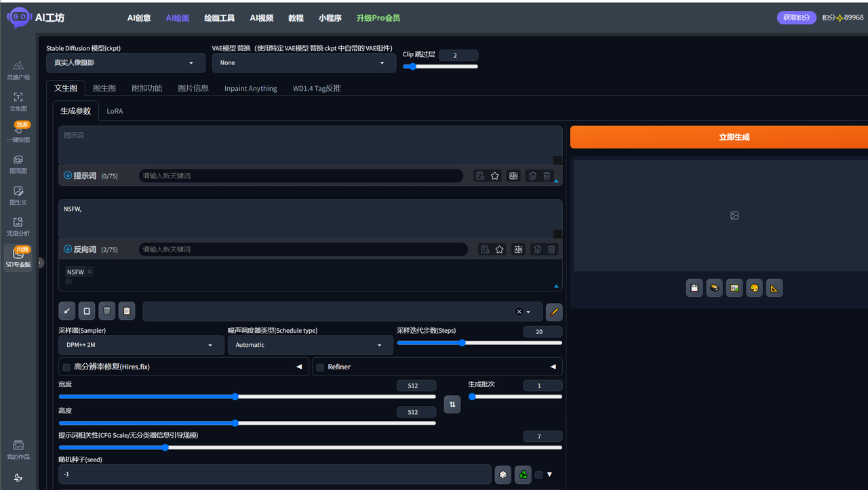
Task: Open history in the 反向词 toolbar
Action: (x=485, y=249)
